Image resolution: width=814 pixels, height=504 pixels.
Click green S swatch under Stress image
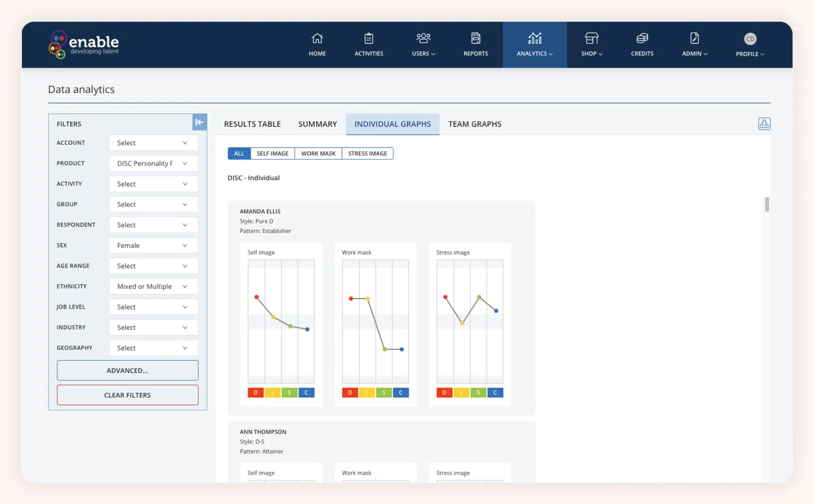[478, 393]
